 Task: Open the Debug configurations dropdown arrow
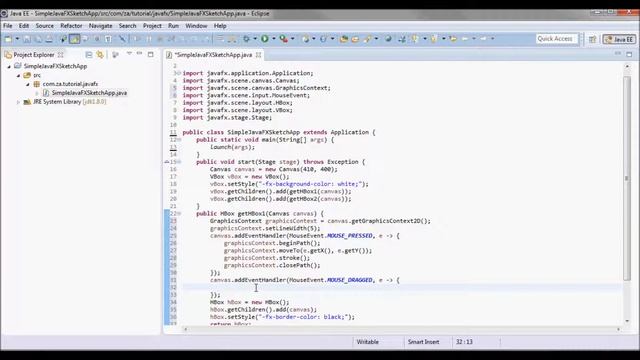tap(255, 39)
